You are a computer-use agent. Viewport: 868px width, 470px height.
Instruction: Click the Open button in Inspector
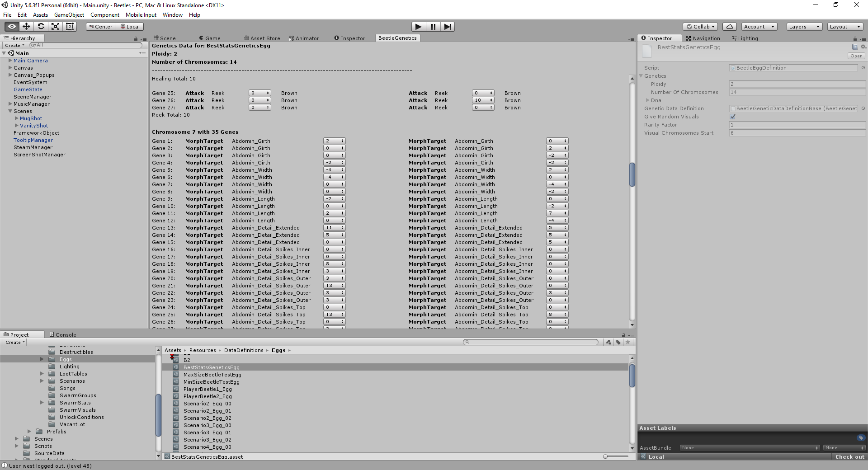pyautogui.click(x=856, y=56)
